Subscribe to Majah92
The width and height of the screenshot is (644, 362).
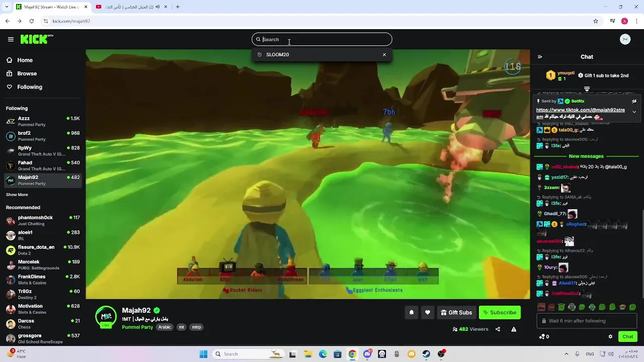coord(500,312)
